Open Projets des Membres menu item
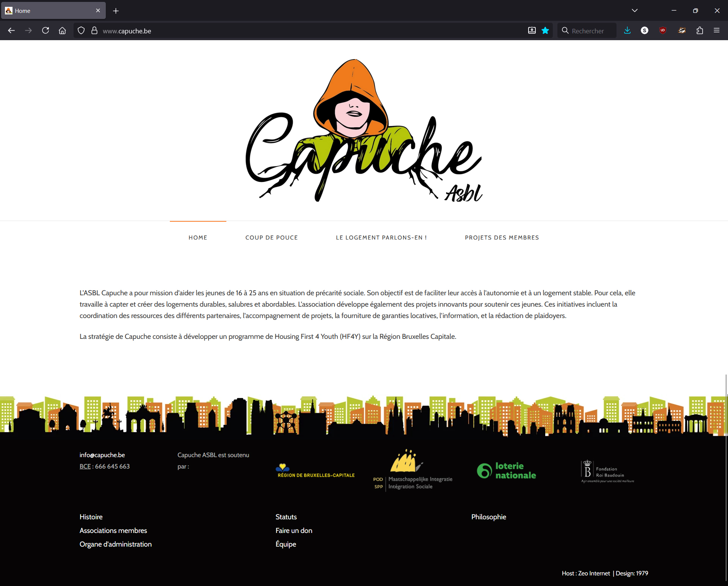The width and height of the screenshot is (728, 586). 502,238
